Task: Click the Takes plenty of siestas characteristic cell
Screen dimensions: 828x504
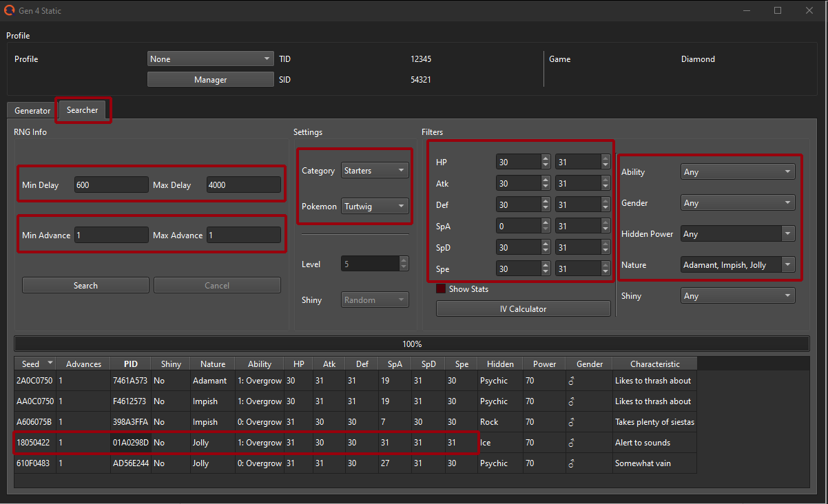Action: point(654,422)
